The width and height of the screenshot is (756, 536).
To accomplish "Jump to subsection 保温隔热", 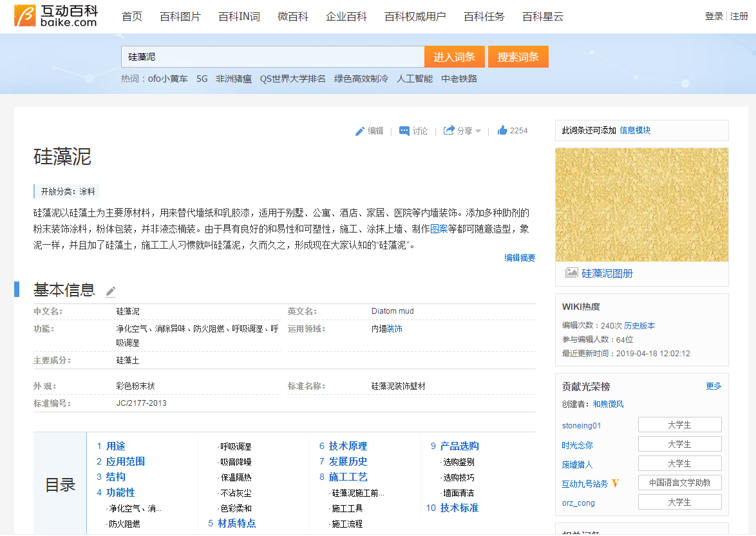I will (x=236, y=477).
